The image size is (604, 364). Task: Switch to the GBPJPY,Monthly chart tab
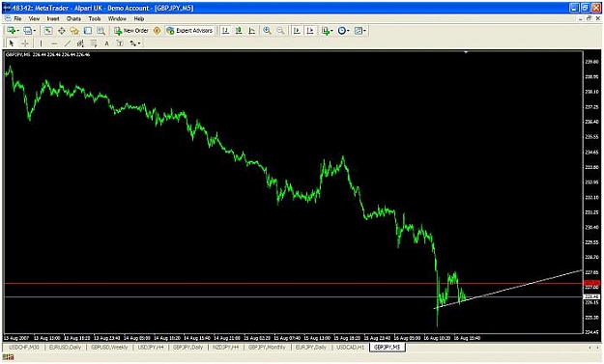pyautogui.click(x=267, y=348)
